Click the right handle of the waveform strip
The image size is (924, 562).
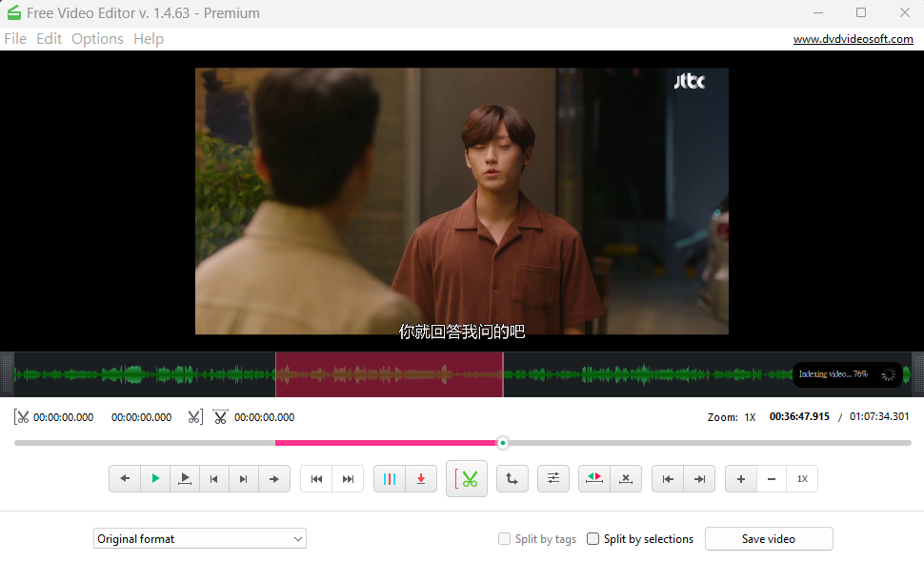pos(917,374)
